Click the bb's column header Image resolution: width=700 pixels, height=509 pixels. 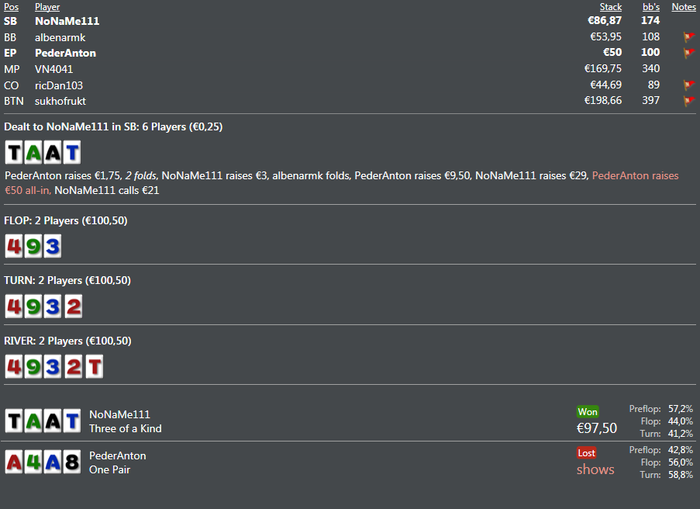click(x=651, y=7)
